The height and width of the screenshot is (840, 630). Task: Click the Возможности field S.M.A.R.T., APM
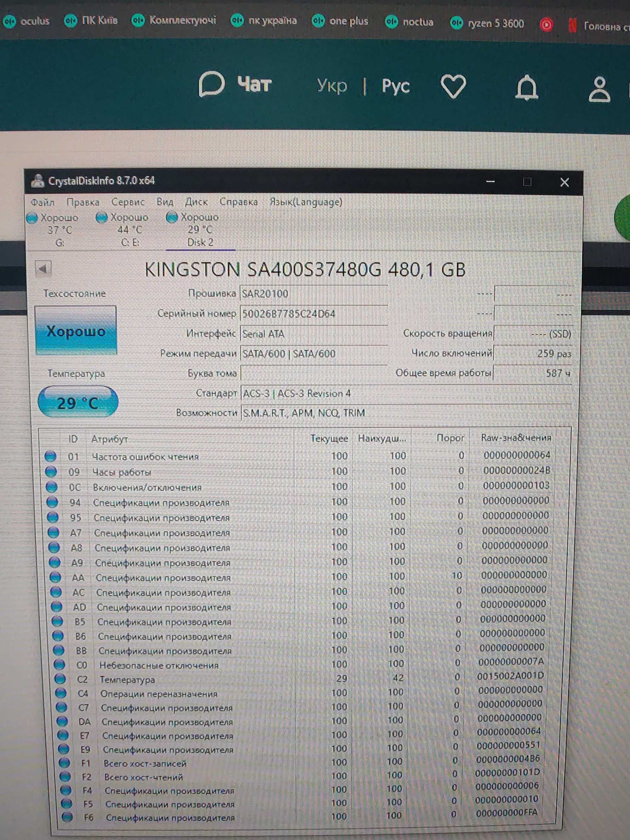point(406,413)
